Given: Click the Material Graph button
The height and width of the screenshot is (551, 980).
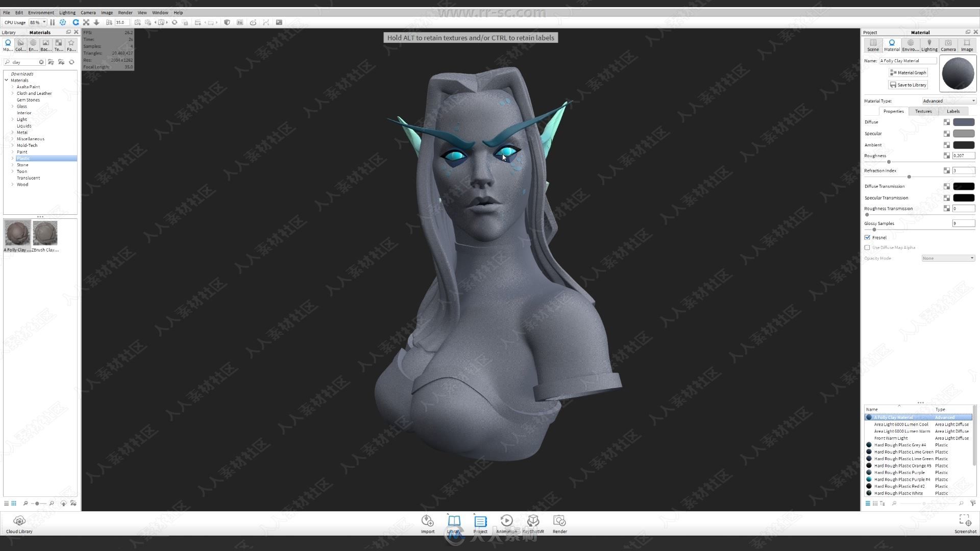Looking at the screenshot, I should tap(908, 73).
